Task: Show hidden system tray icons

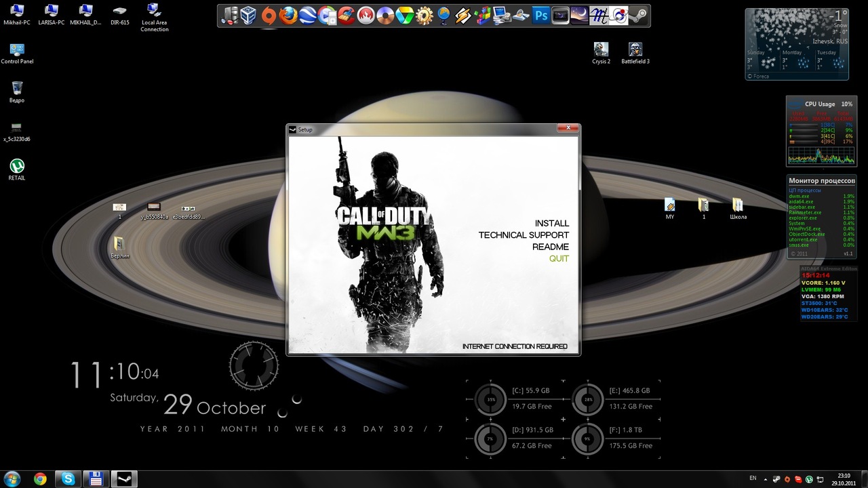Action: [x=766, y=479]
